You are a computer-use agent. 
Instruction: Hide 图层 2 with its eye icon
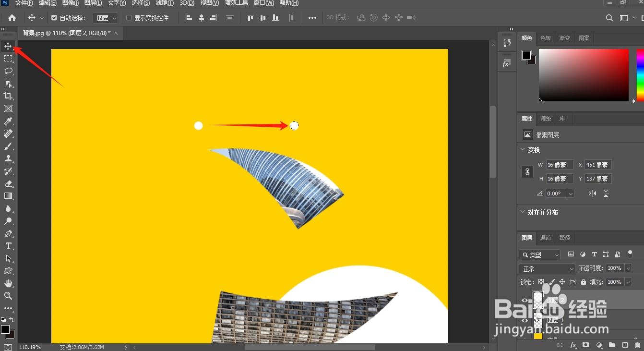525,301
